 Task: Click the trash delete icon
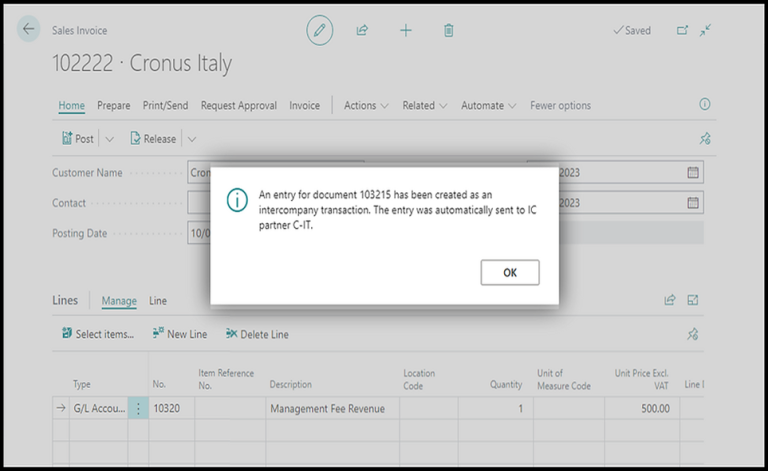[x=449, y=30]
